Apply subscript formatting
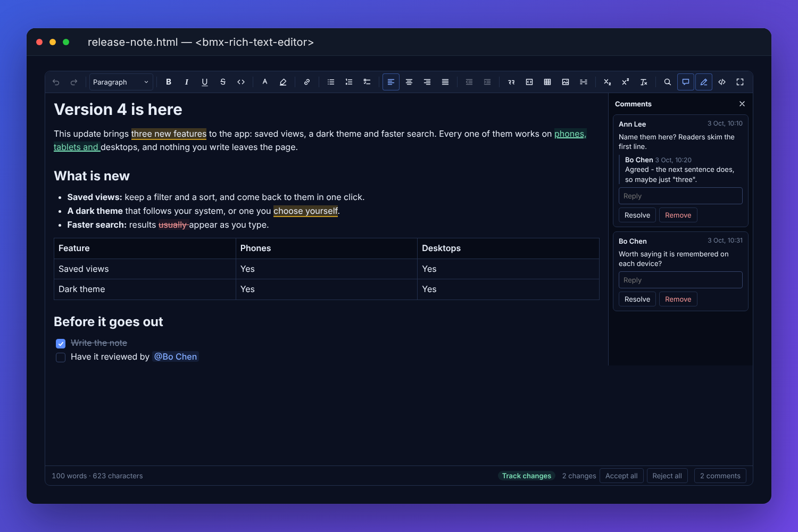 [x=608, y=82]
